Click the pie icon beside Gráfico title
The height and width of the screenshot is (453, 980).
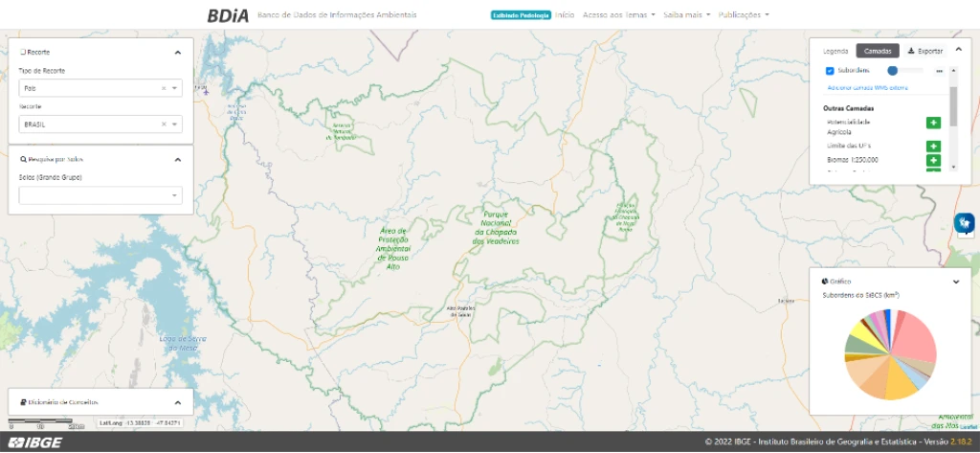point(825,282)
